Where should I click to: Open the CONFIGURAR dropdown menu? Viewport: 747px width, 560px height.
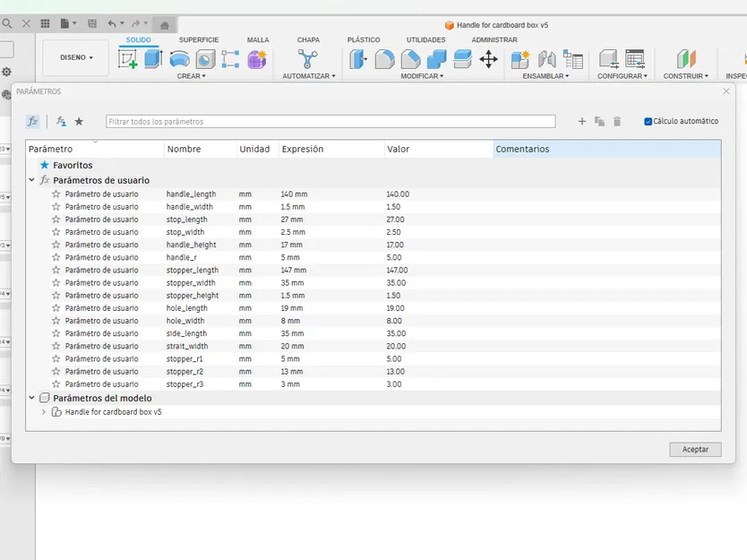click(x=622, y=76)
